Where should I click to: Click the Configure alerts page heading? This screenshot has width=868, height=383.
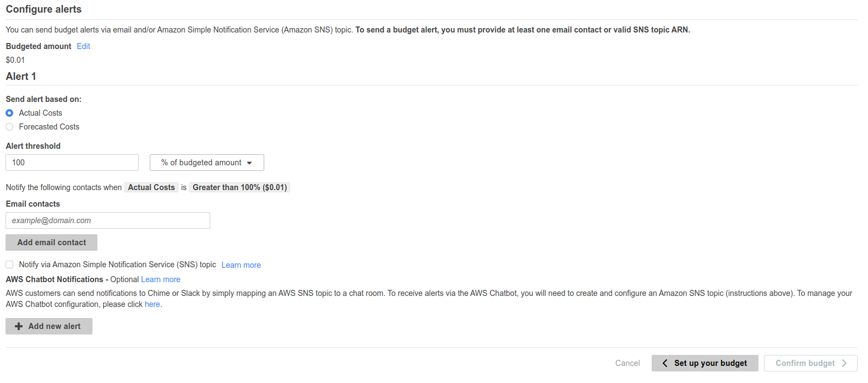(43, 9)
